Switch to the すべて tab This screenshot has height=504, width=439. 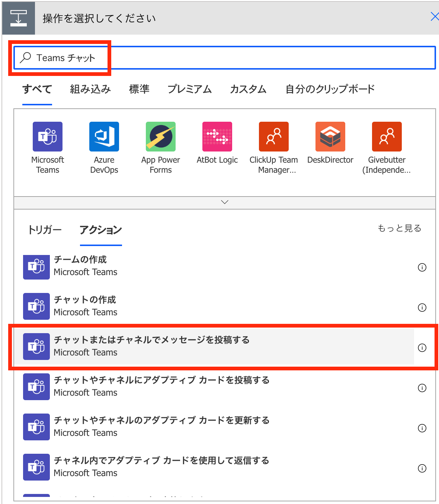click(37, 89)
